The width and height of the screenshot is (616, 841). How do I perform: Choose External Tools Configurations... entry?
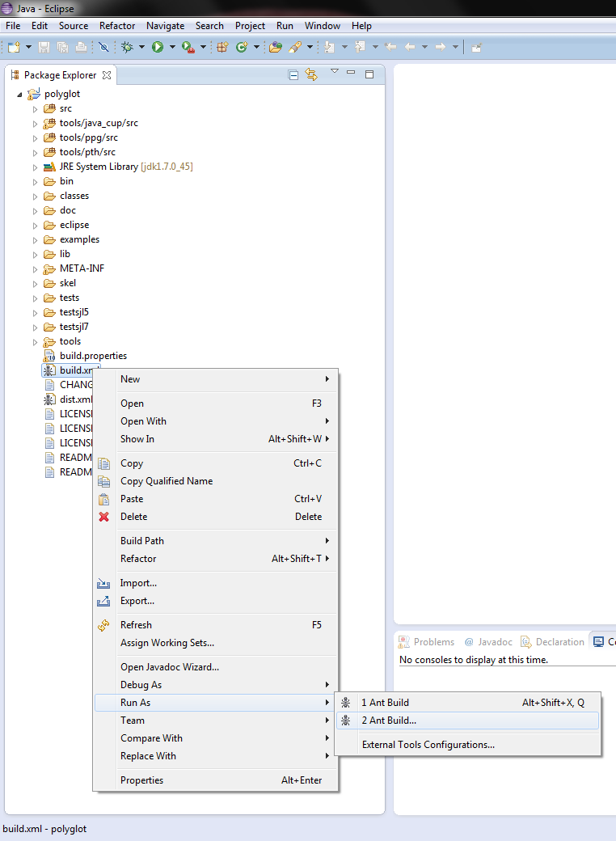pos(428,745)
